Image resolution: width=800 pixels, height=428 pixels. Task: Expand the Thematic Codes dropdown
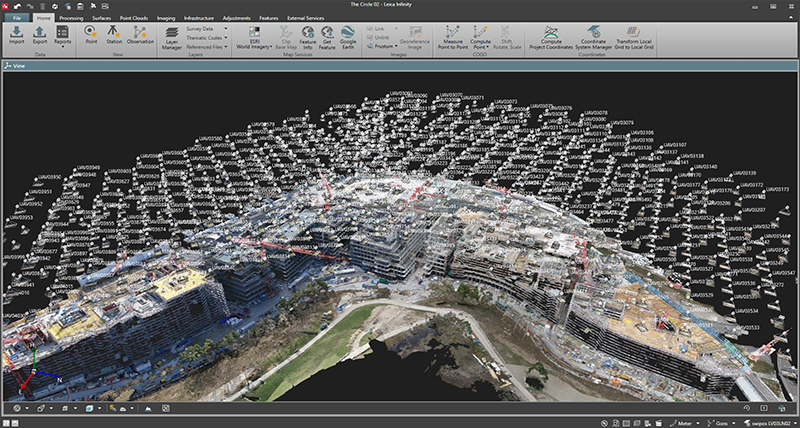coord(227,38)
